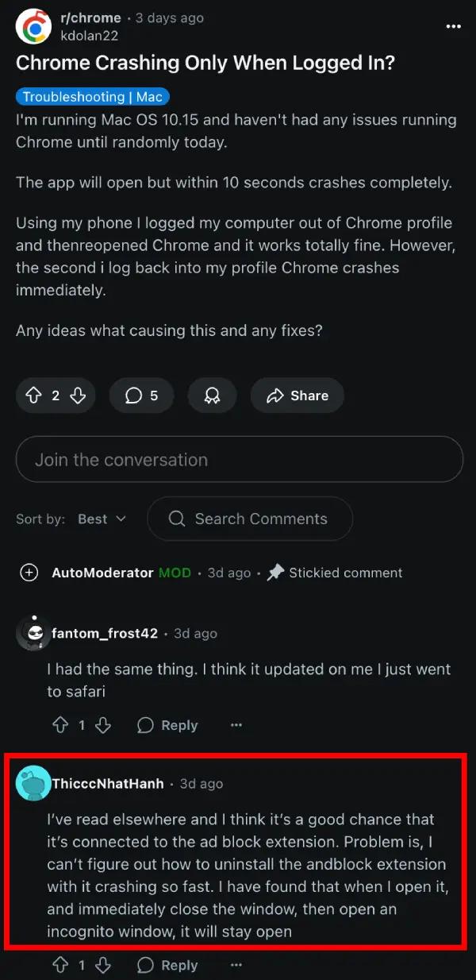Open more options on fantom_frost42's comment
This screenshot has width=476, height=980.
point(236,725)
